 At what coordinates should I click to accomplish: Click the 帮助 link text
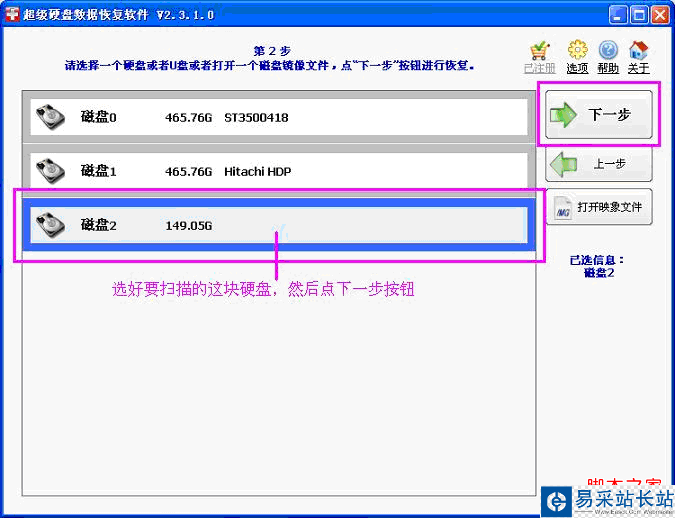[608, 68]
